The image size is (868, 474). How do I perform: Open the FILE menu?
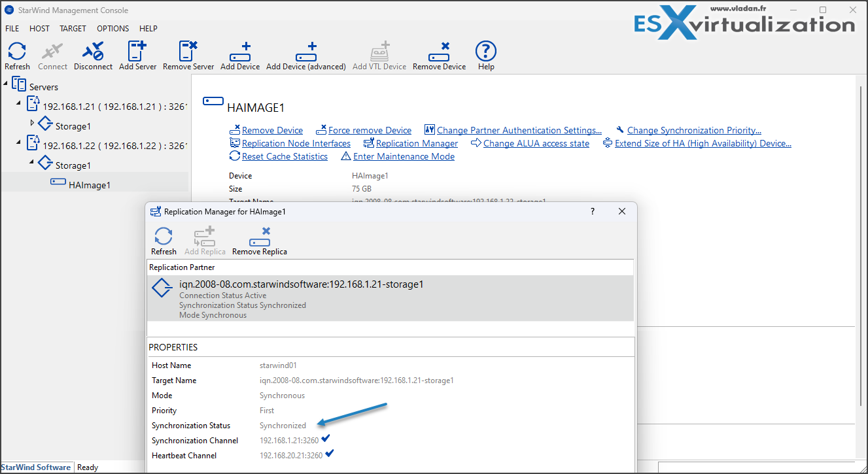(x=12, y=28)
